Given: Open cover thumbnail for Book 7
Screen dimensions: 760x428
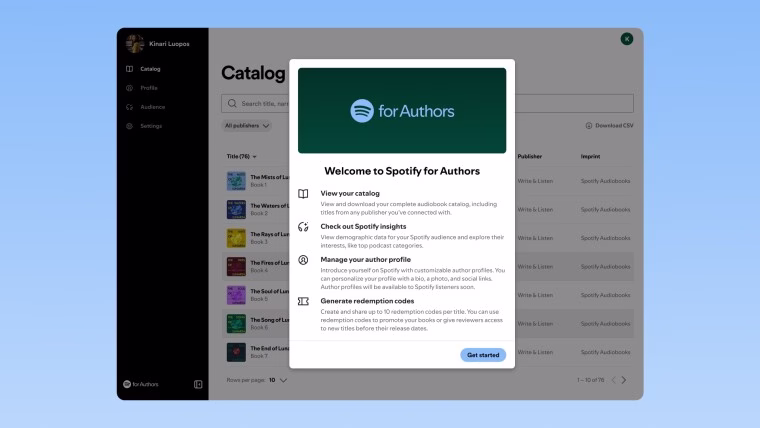Looking at the screenshot, I should 236,352.
